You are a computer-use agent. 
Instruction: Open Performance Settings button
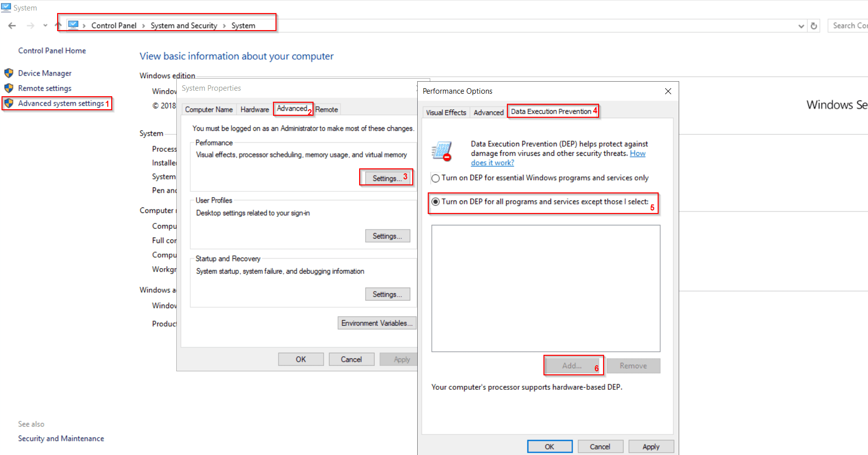[387, 178]
